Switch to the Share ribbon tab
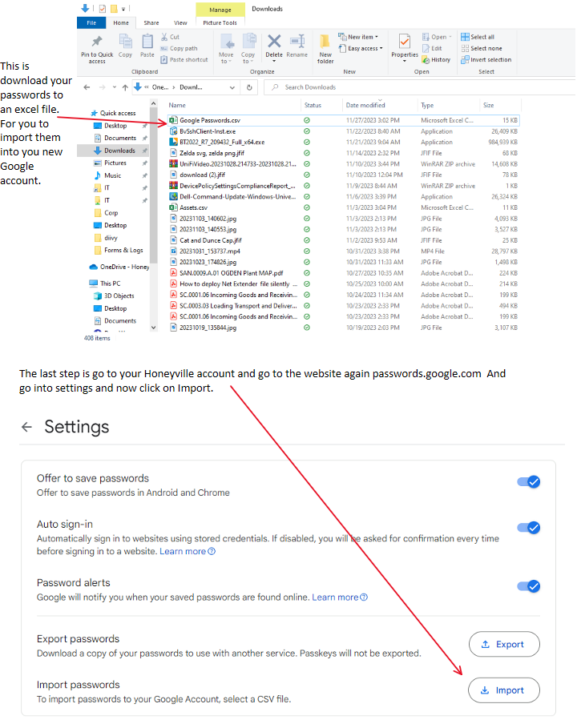Screen dimensions: 577x728 pyautogui.click(x=151, y=22)
